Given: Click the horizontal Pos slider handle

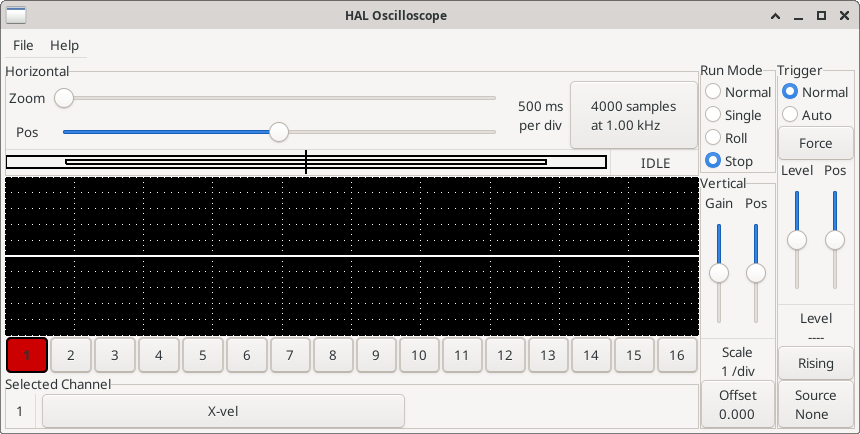Looking at the screenshot, I should (x=279, y=131).
